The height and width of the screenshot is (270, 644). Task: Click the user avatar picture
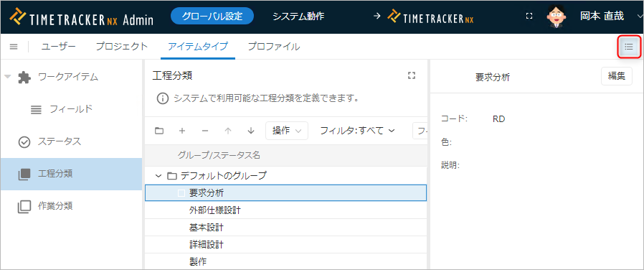pyautogui.click(x=557, y=17)
